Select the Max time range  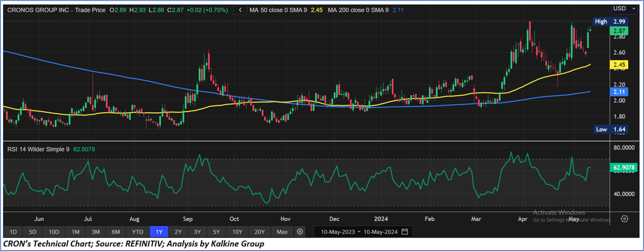(282, 232)
